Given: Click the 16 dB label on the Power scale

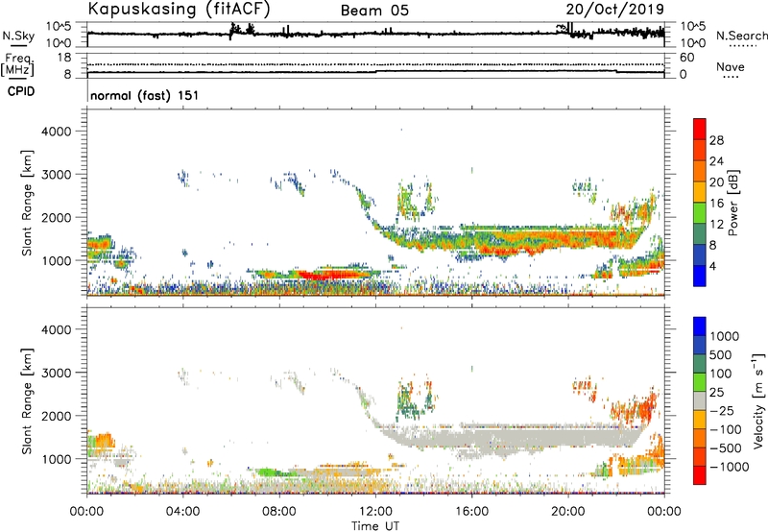Looking at the screenshot, I should pos(716,204).
